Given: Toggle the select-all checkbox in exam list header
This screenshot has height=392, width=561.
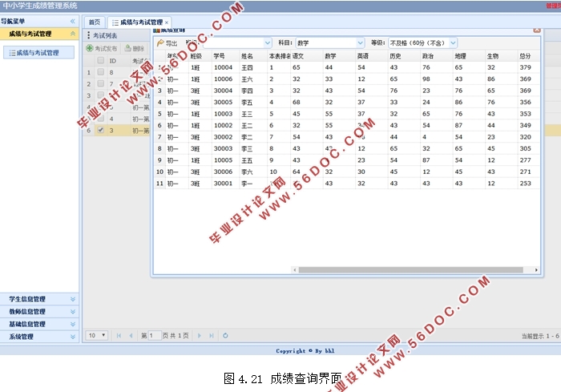Looking at the screenshot, I should 100,60.
